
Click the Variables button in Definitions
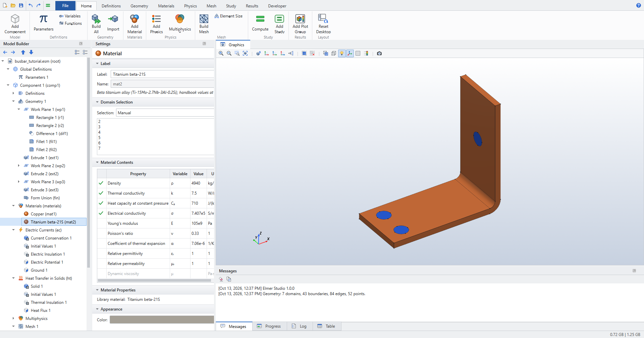pos(70,16)
